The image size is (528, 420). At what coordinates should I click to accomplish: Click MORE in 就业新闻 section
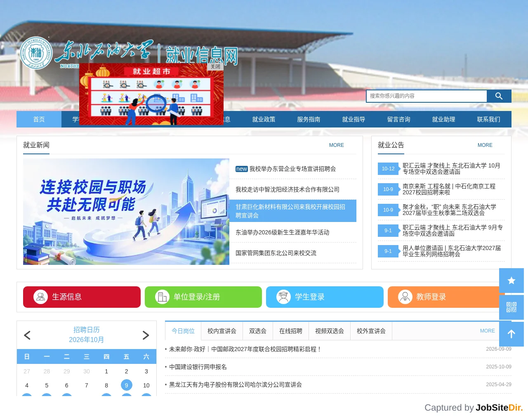pos(337,145)
